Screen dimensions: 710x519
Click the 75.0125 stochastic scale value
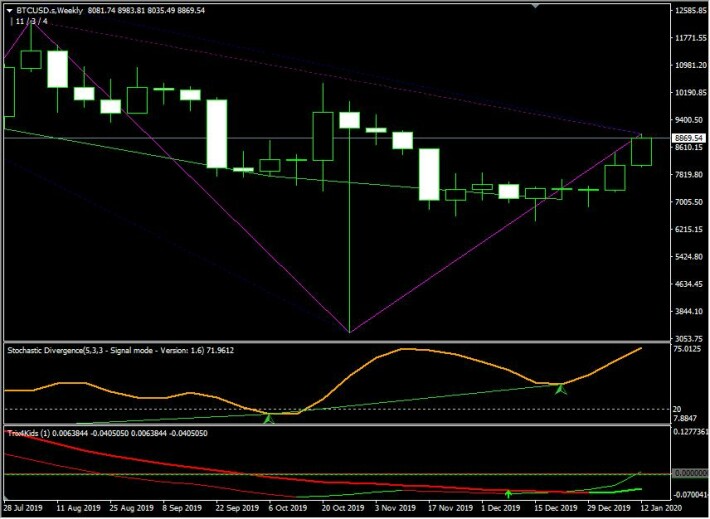coord(687,349)
